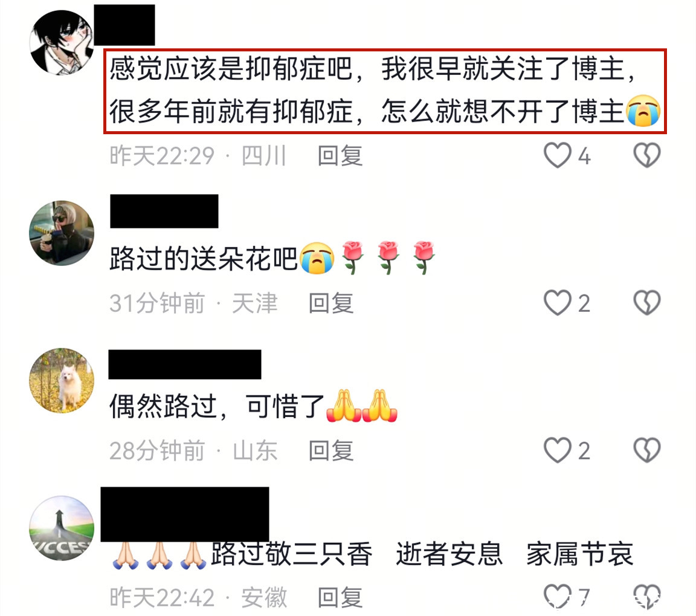Like the Anhui comment with 7 likes
The width and height of the screenshot is (696, 616).
(x=558, y=597)
